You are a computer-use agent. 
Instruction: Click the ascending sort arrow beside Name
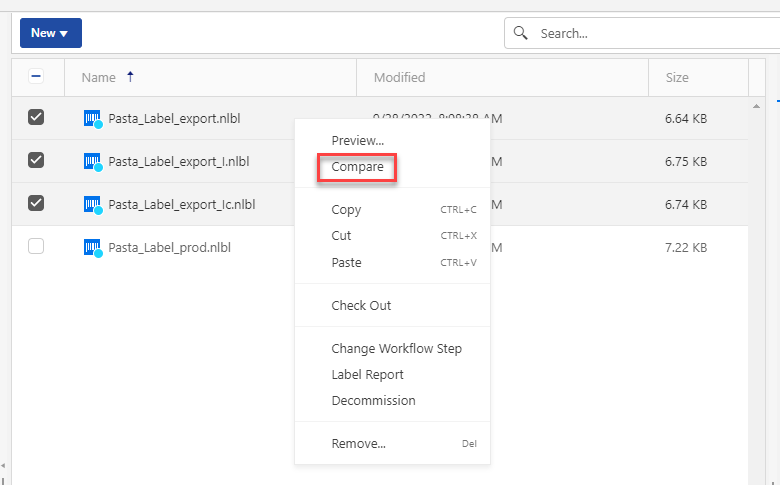click(x=130, y=77)
